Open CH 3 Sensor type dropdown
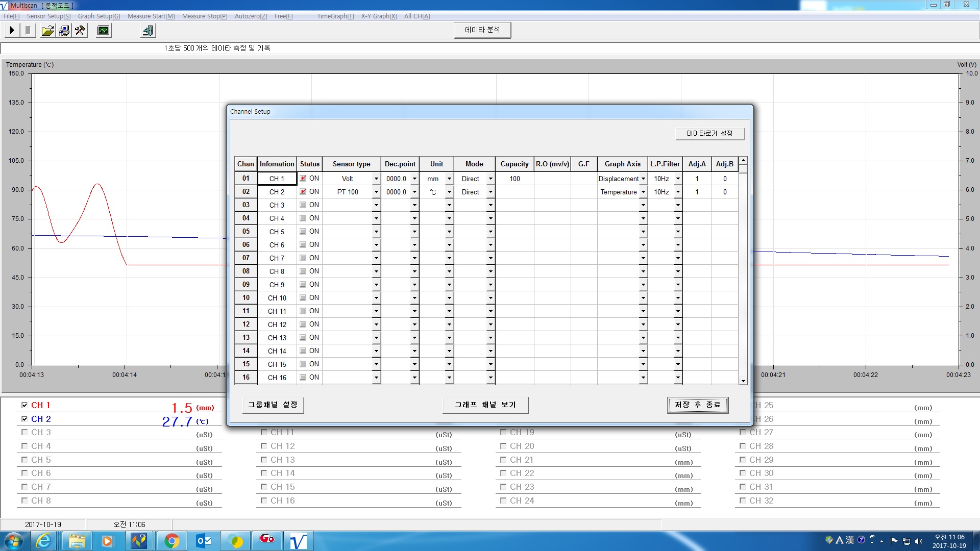 coord(376,205)
